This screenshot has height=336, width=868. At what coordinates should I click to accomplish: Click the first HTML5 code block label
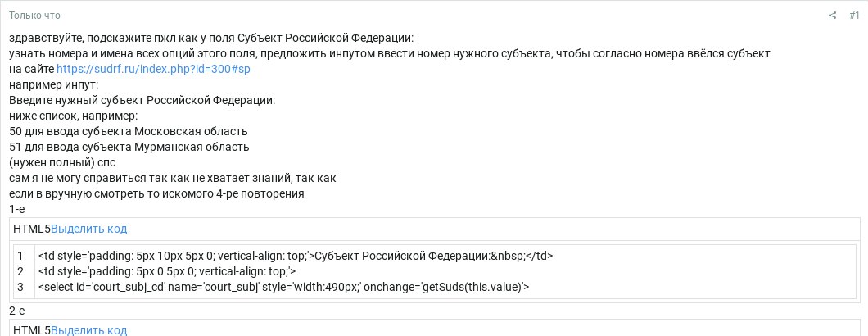pos(32,229)
